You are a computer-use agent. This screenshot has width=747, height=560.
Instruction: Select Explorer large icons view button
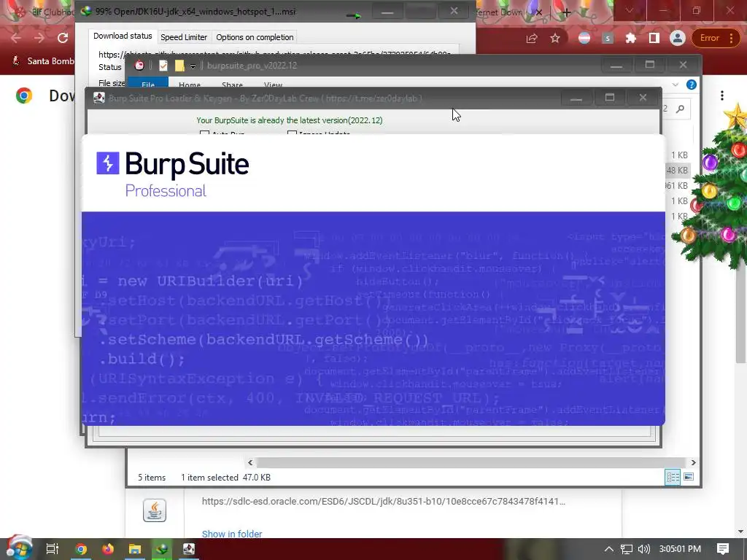[x=689, y=477]
